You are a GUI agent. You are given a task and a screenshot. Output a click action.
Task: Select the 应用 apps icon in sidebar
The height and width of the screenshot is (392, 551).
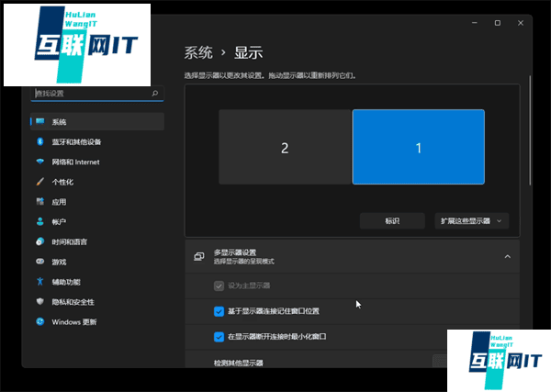pos(39,202)
